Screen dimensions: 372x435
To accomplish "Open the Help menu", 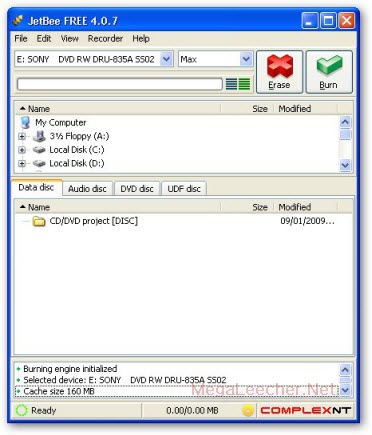I will point(141,39).
